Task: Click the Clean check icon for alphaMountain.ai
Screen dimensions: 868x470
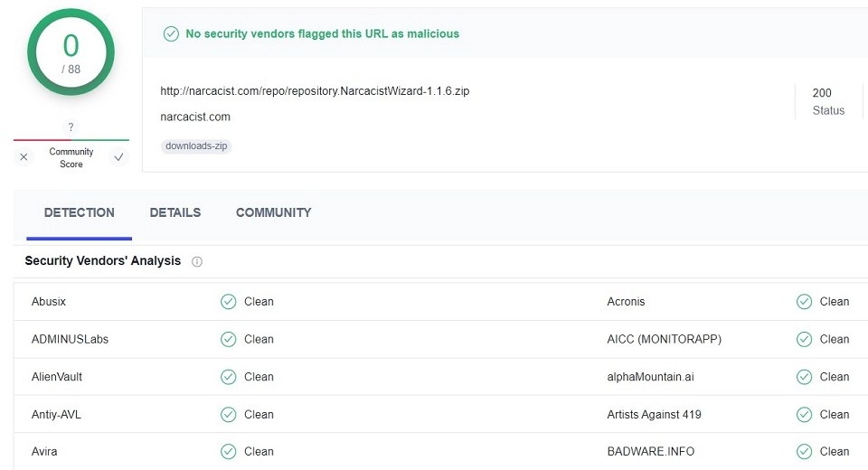Action: pos(804,377)
